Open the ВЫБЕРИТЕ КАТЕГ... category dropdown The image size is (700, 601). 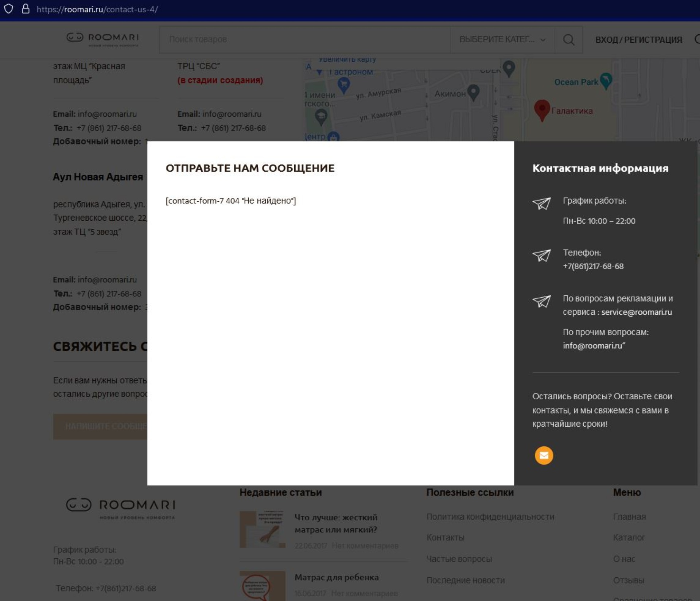pyautogui.click(x=502, y=39)
